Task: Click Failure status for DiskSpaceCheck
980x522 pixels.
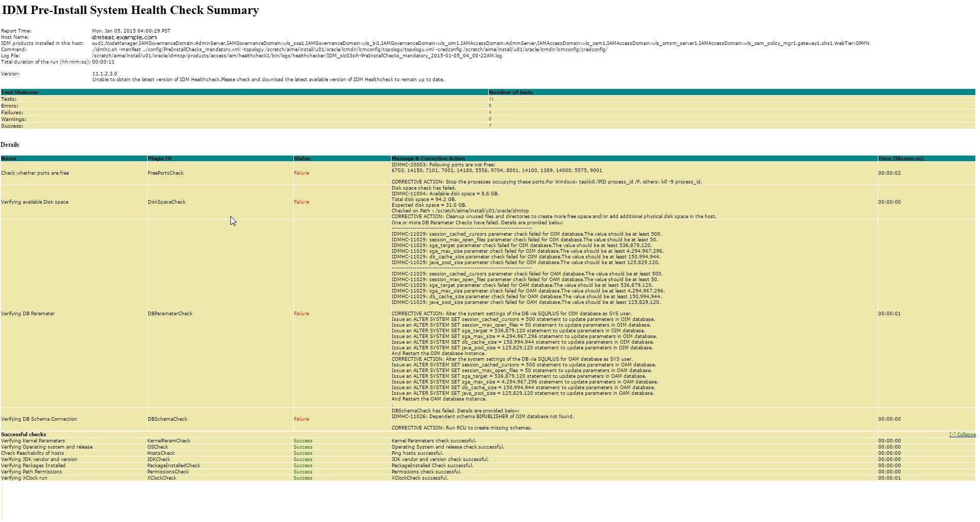Action: [x=302, y=202]
